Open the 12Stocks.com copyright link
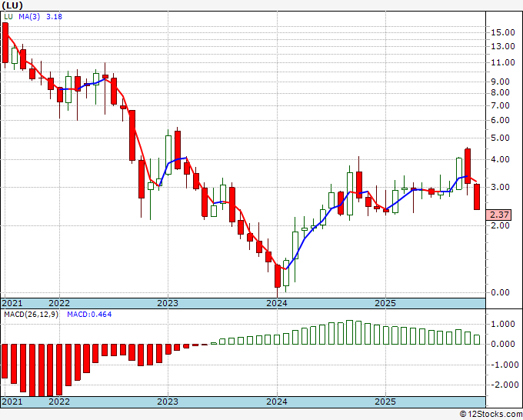Viewport: 523px width, 420px height. click(x=491, y=415)
